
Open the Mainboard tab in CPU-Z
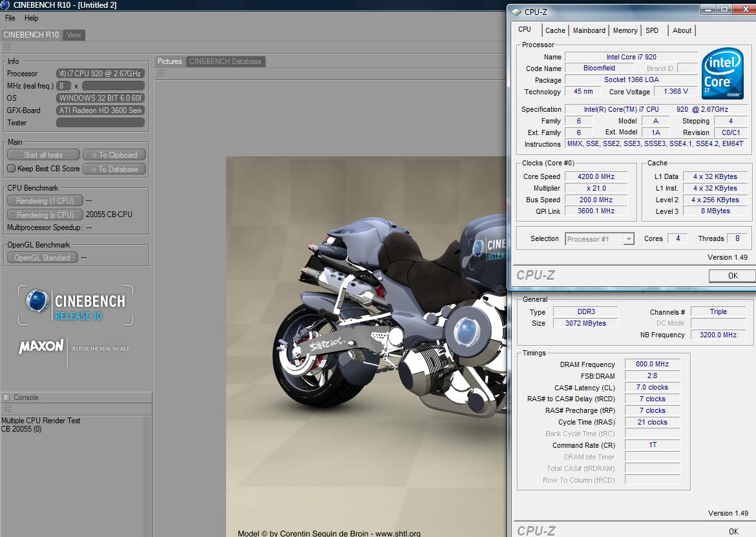[589, 30]
